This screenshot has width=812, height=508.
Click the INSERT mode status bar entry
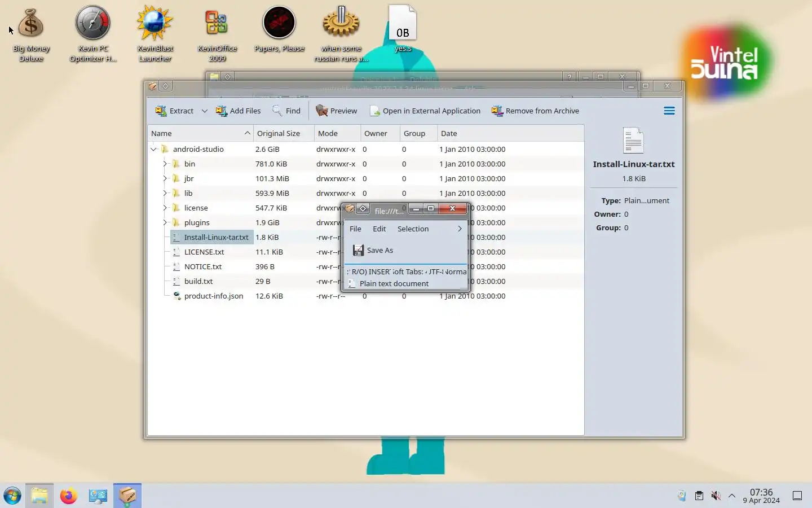(x=379, y=271)
